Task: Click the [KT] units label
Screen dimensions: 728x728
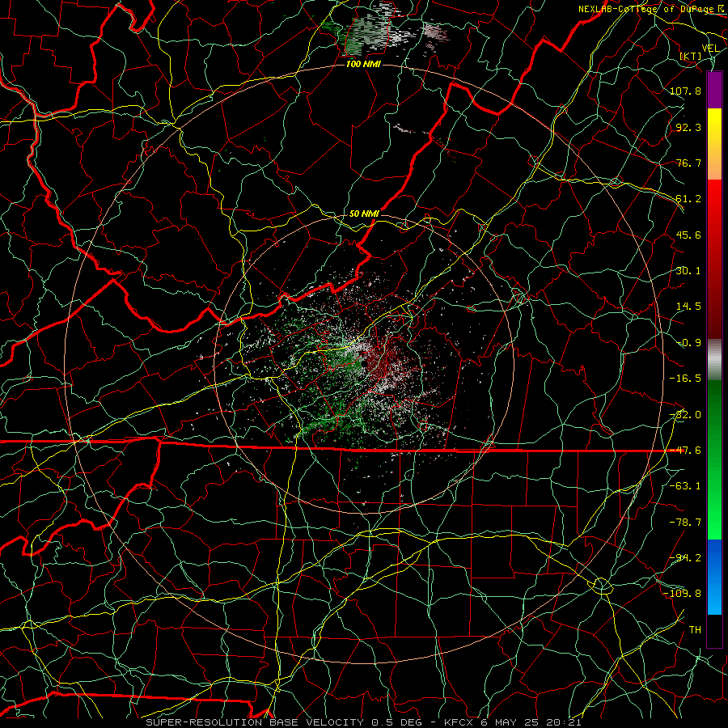Action: (x=691, y=56)
